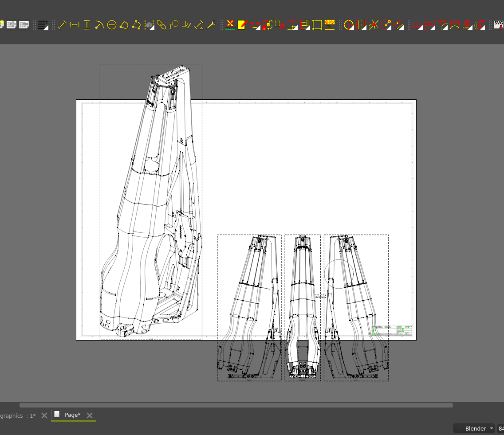The image size is (504, 435).
Task: Open the Cosmetic circle dropdown
Action: (x=386, y=25)
